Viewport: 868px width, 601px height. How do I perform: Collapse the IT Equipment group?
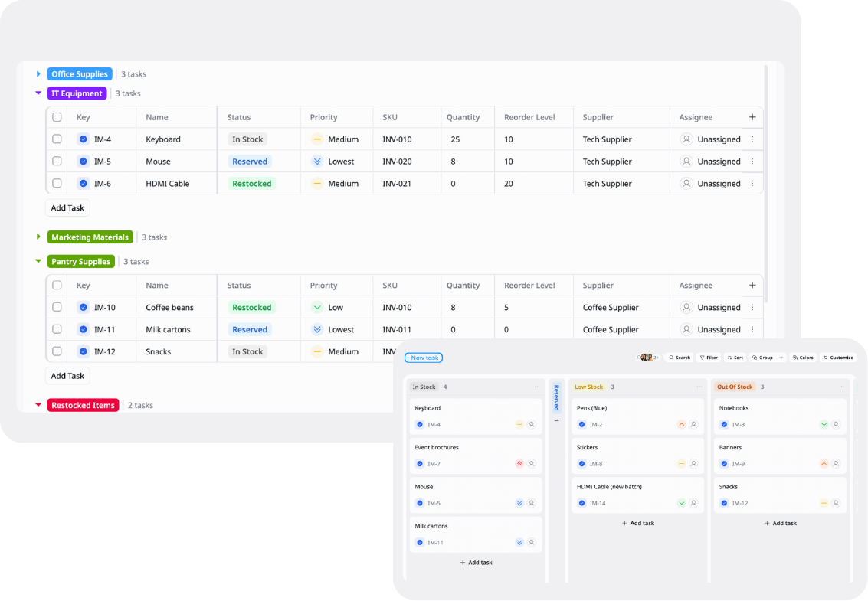(x=38, y=93)
